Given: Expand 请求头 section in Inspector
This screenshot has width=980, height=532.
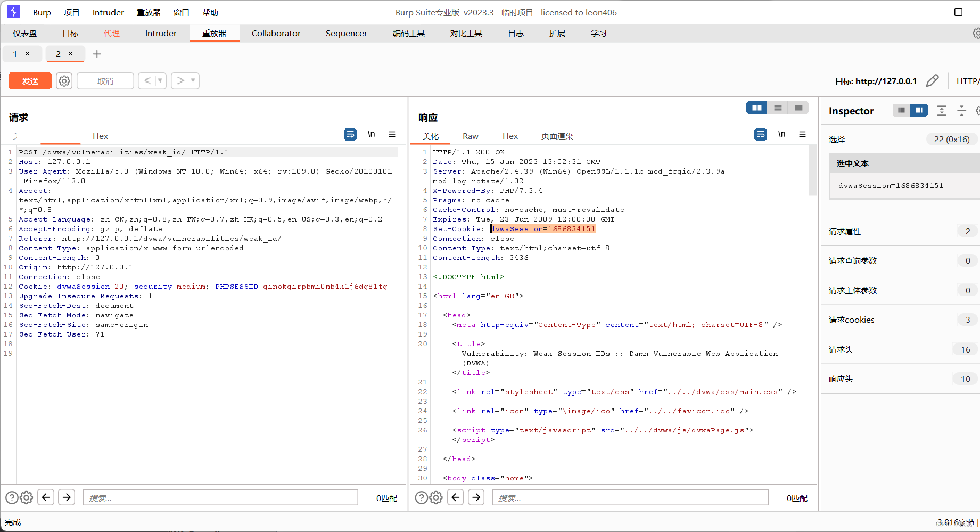Looking at the screenshot, I should tap(900, 349).
